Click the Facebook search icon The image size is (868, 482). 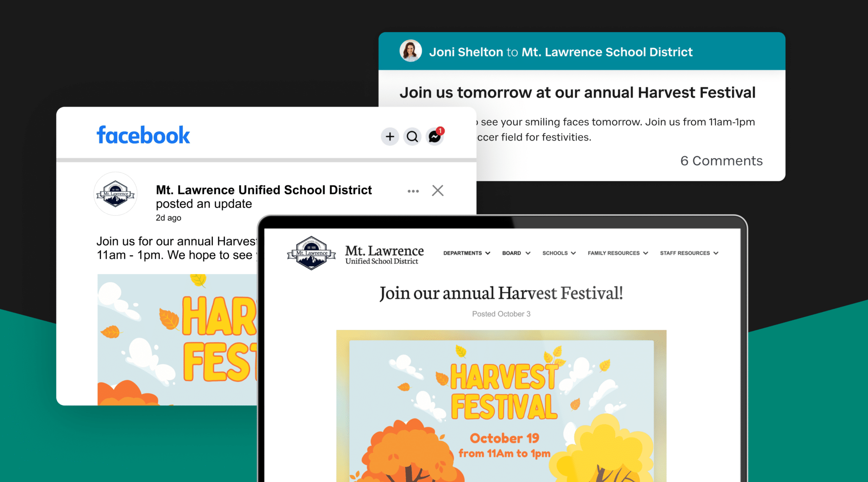[x=412, y=136]
